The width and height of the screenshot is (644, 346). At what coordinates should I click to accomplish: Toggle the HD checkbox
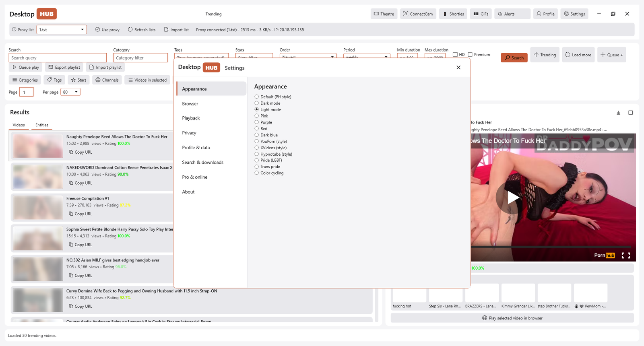[x=459, y=55]
